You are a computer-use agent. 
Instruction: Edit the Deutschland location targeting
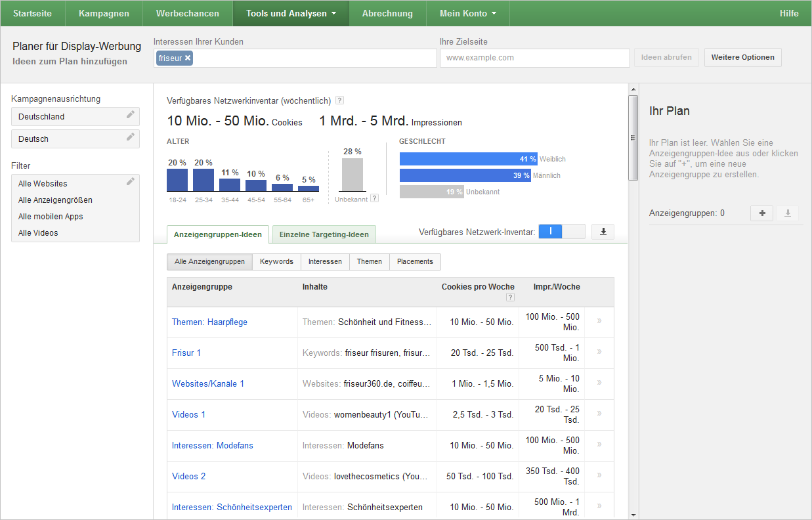pyautogui.click(x=131, y=115)
